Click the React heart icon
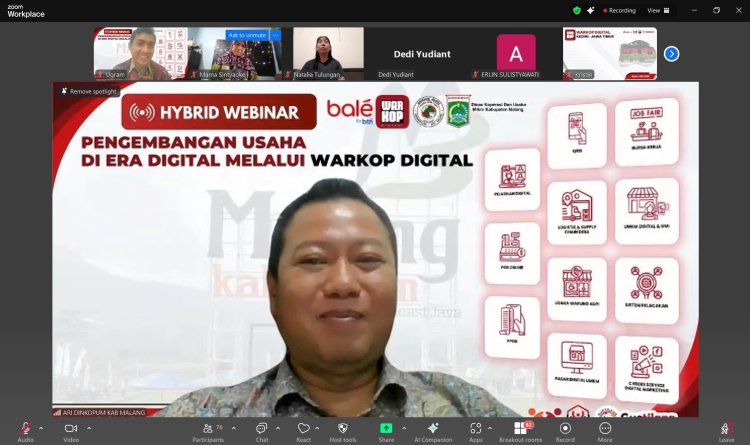Screen dimensions: 750x445 point(302,428)
